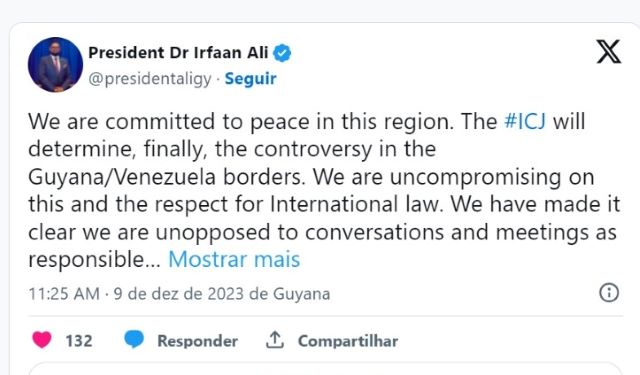Click the 132 likes count
Image resolution: width=640 pixels, height=375 pixels.
[79, 341]
